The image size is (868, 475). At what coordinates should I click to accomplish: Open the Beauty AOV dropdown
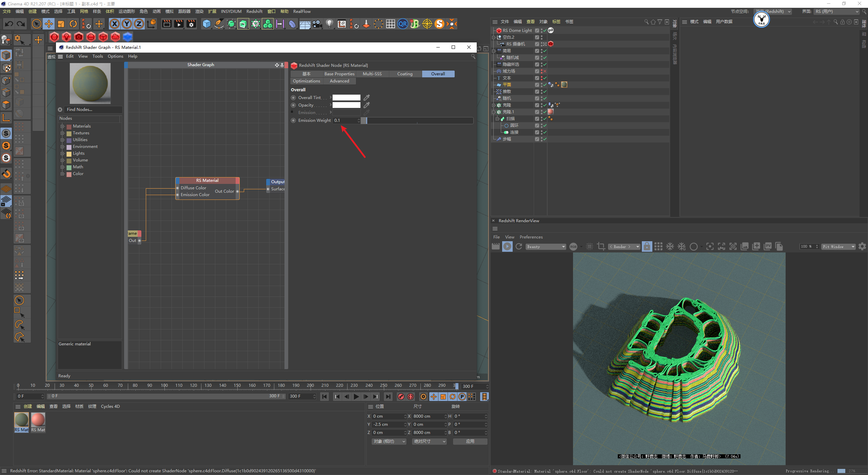(x=546, y=247)
